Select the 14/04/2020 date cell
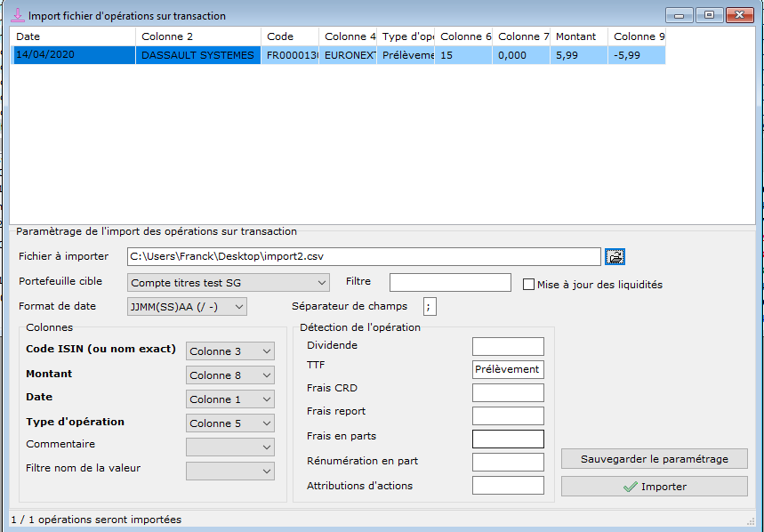This screenshot has width=764, height=532. [x=73, y=55]
